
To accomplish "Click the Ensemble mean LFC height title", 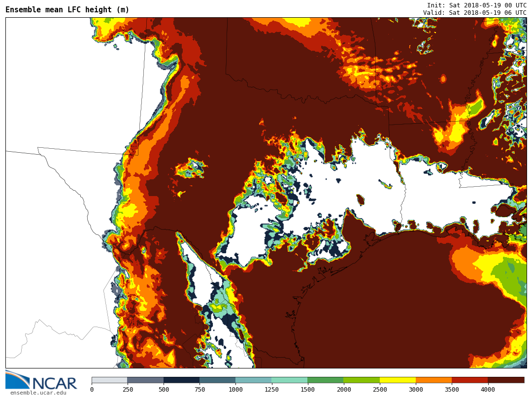I will [x=67, y=10].
